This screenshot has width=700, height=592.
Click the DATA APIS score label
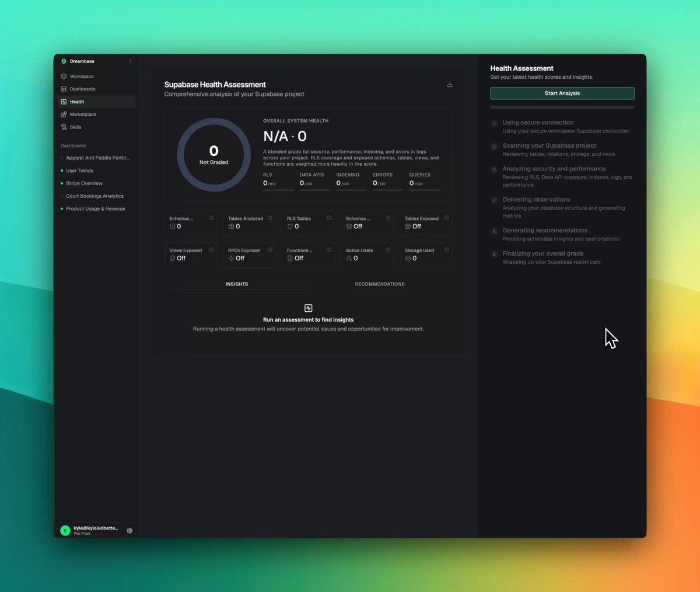[311, 175]
